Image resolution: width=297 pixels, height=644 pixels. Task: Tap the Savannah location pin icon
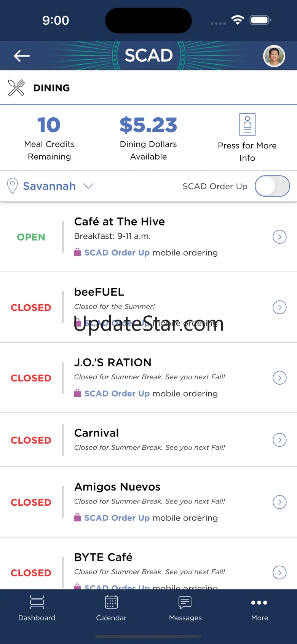point(13,186)
